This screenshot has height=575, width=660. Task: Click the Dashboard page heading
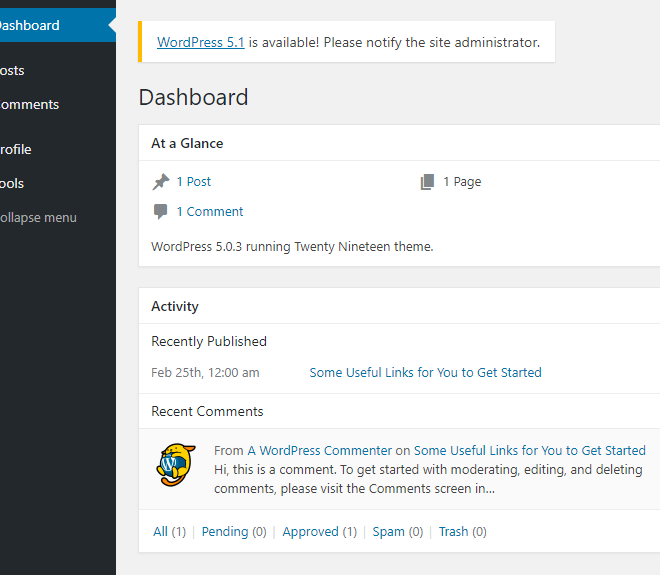coord(193,97)
